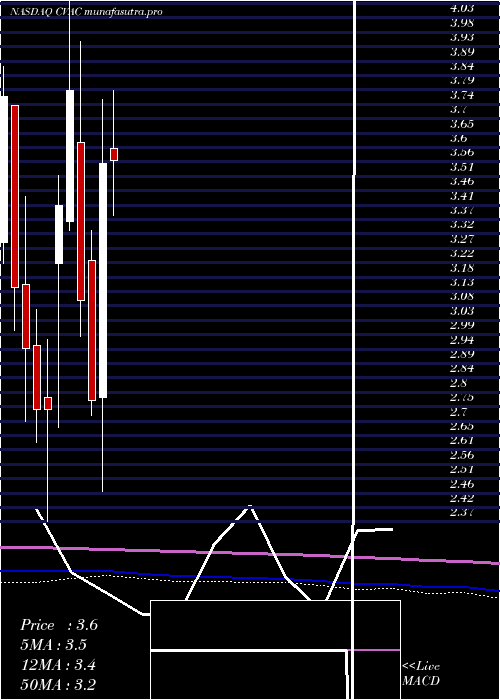Click the '50MA : 3.2' value
The width and height of the screenshot is (500, 700).
(58, 685)
